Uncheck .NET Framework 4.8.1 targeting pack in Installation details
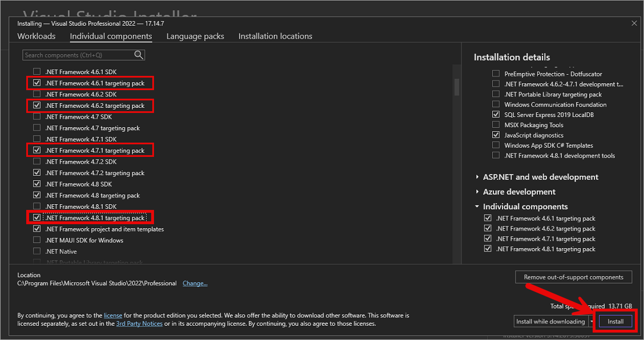The image size is (644, 340). click(x=488, y=249)
